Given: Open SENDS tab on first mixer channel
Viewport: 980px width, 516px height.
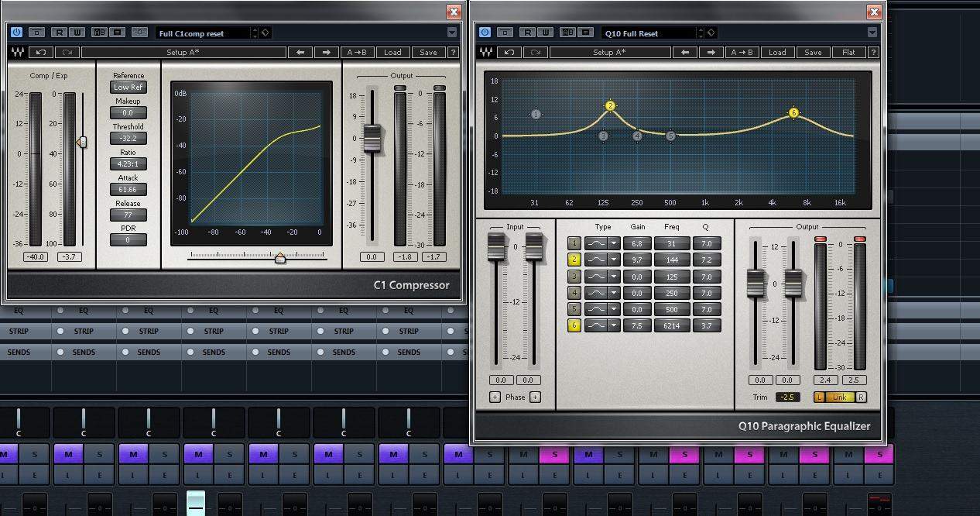Looking at the screenshot, I should coord(19,352).
